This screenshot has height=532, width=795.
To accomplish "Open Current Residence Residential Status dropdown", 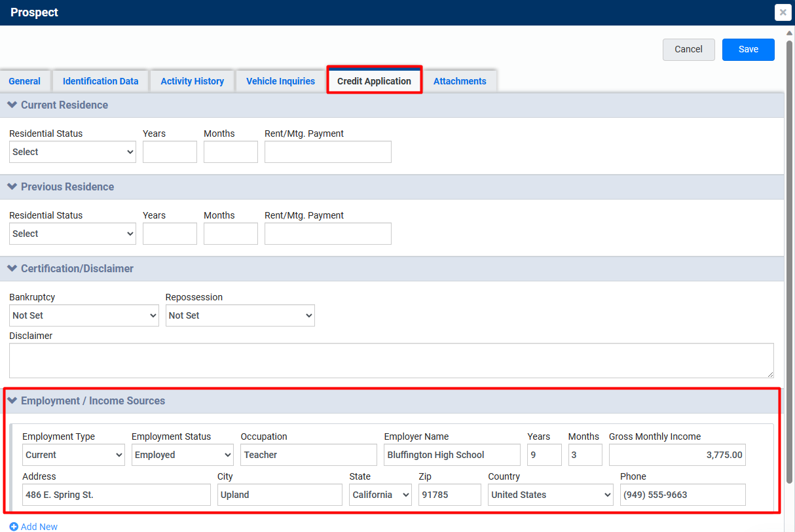I will click(x=73, y=152).
